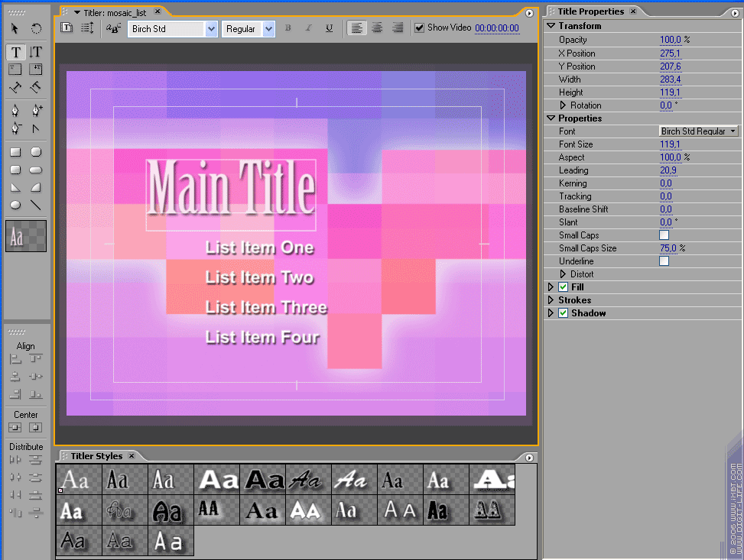
Task: Toggle Italic text formatting
Action: (308, 28)
